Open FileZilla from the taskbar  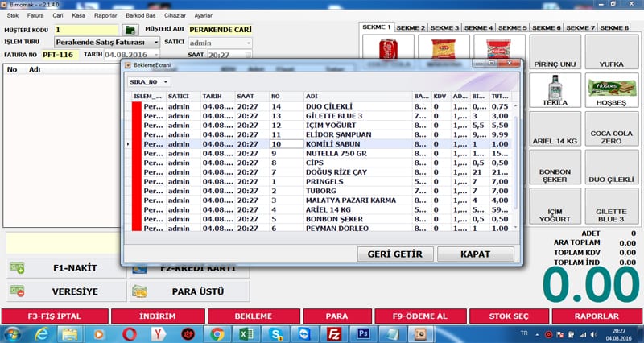333,333
